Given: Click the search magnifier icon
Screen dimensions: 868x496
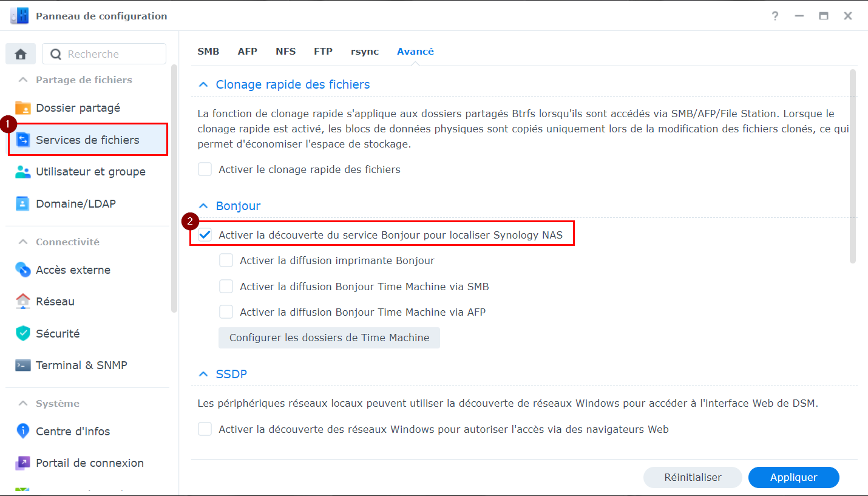Looking at the screenshot, I should pos(56,54).
